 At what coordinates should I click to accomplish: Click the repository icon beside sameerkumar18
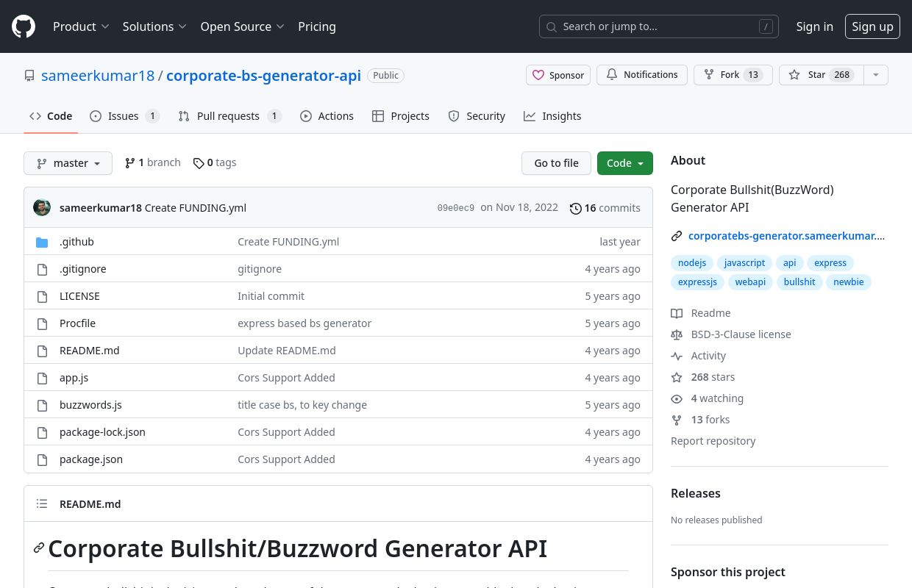point(29,76)
